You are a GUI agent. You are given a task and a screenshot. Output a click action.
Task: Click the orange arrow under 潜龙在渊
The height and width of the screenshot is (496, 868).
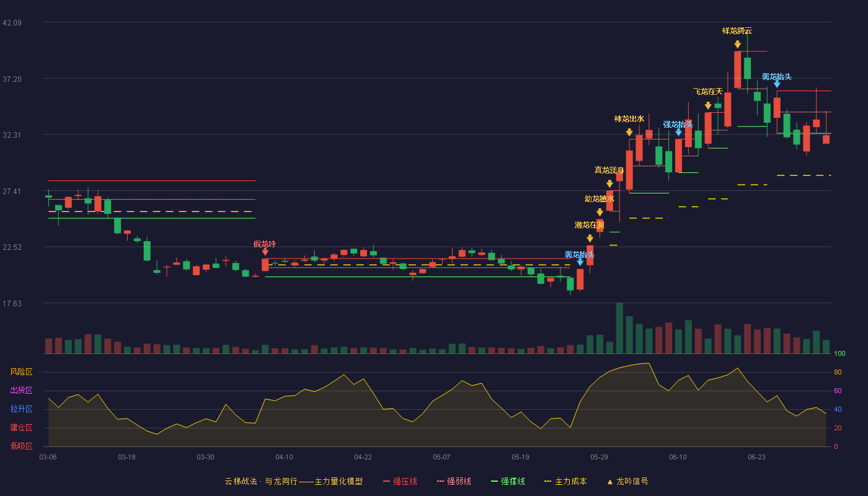pos(590,239)
